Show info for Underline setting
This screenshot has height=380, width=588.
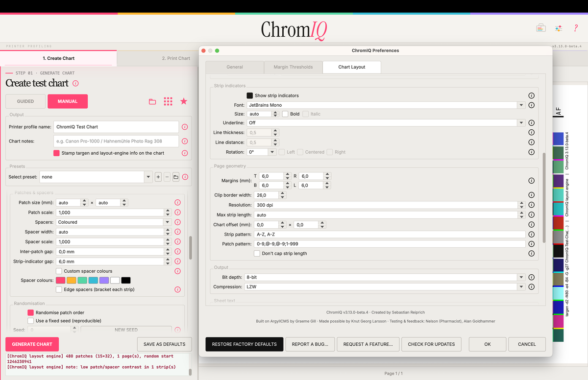[531, 123]
